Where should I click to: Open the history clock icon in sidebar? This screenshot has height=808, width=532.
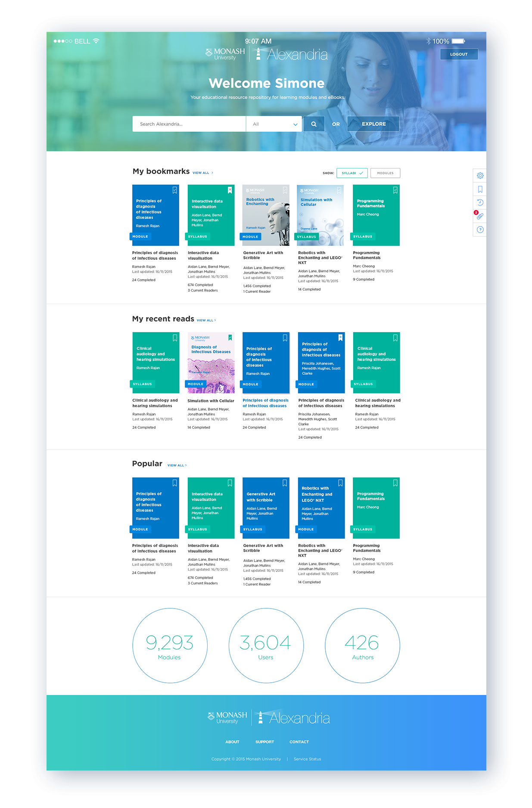click(480, 202)
